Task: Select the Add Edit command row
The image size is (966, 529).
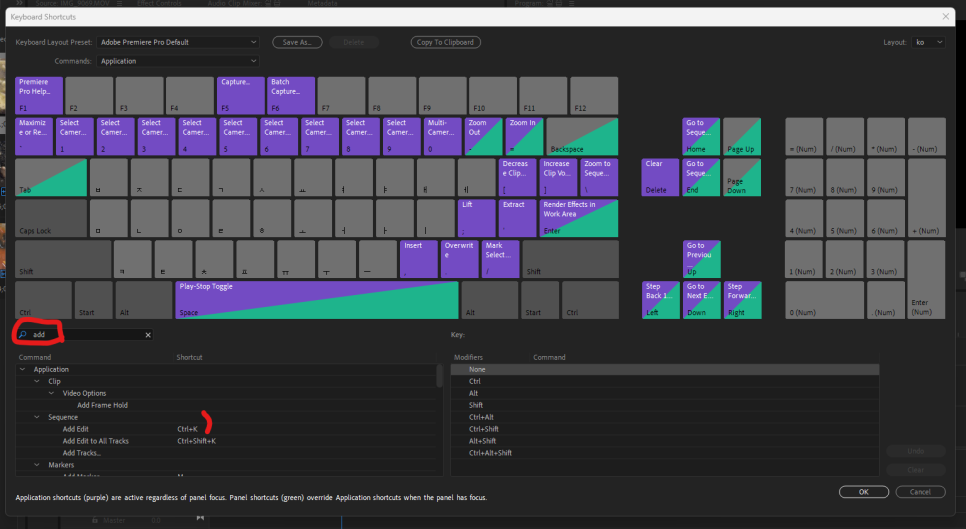Action: [226, 429]
